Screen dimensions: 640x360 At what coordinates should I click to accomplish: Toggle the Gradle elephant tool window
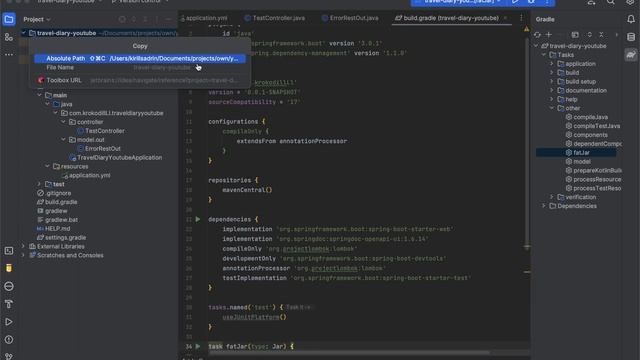[x=631, y=55]
